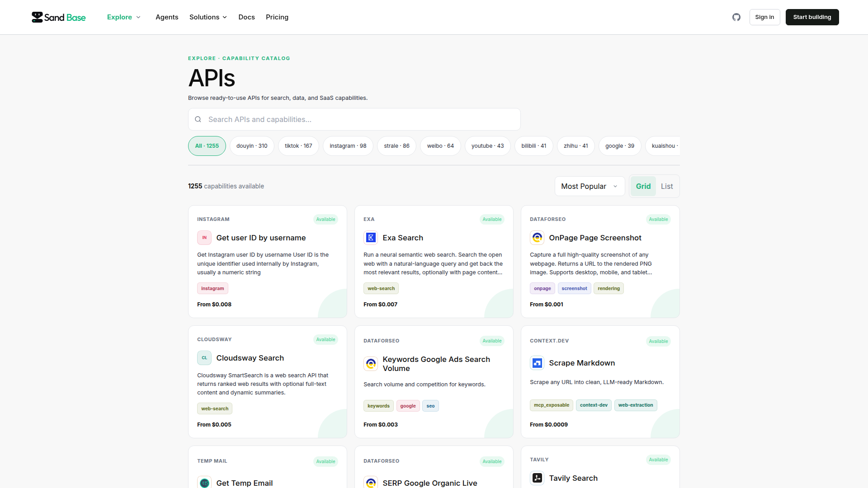Go to the Agents page

coord(167,17)
